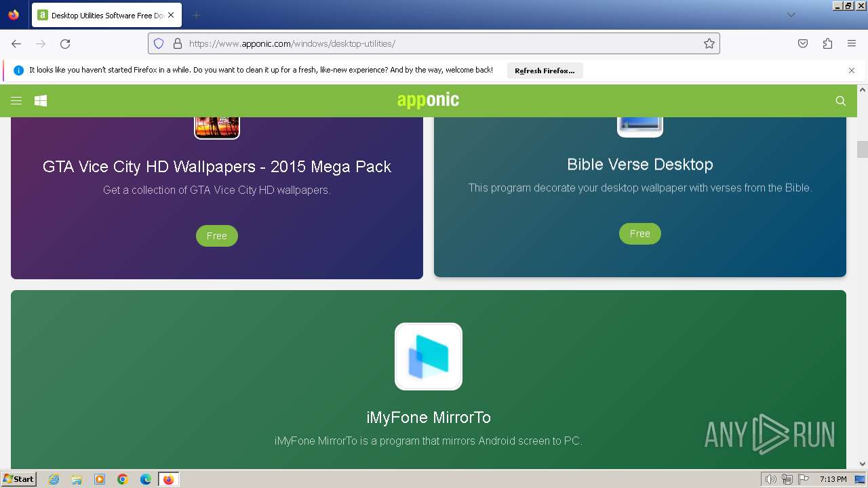Click the browser forward arrow
868x488 pixels.
click(41, 43)
